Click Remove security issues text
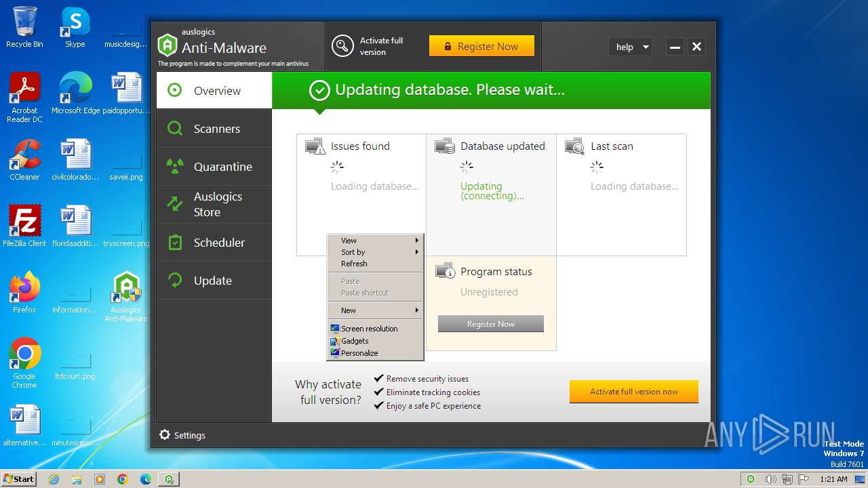Image resolution: width=868 pixels, height=488 pixels. point(427,379)
